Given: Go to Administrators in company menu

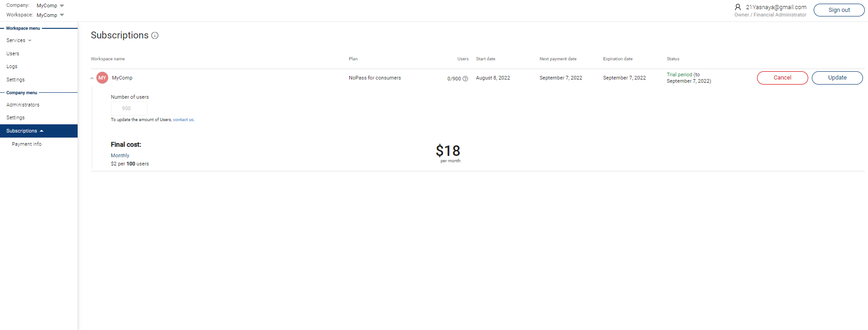Looking at the screenshot, I should tap(23, 105).
